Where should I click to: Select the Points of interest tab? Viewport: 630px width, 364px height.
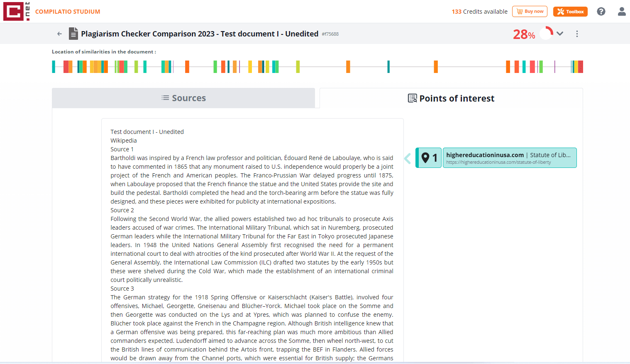click(451, 99)
